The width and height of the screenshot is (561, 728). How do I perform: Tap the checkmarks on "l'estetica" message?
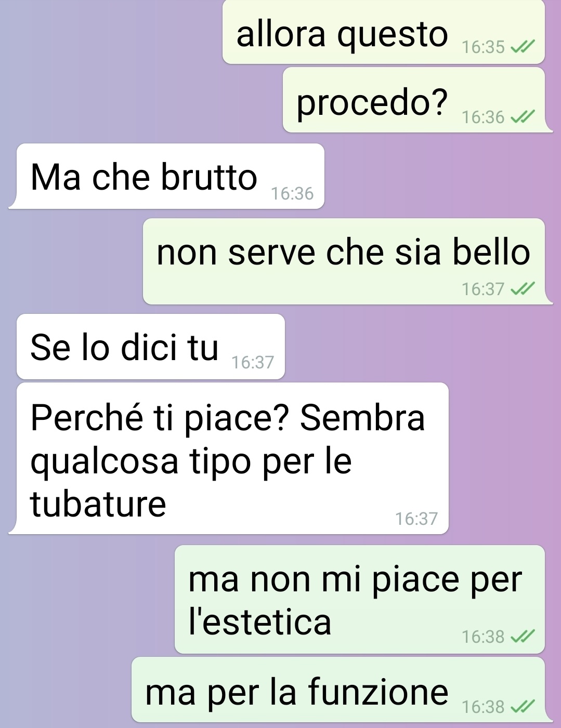tap(523, 637)
